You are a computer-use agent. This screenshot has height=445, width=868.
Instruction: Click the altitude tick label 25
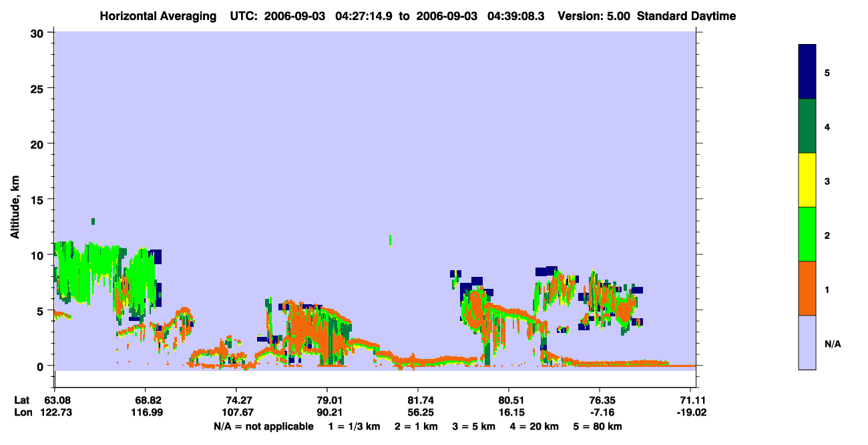point(38,88)
